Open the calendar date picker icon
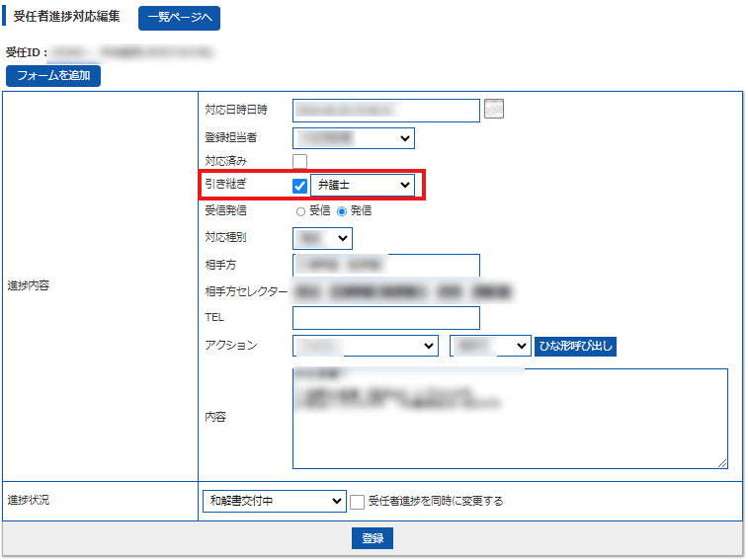Image resolution: width=748 pixels, height=560 pixels. (494, 109)
